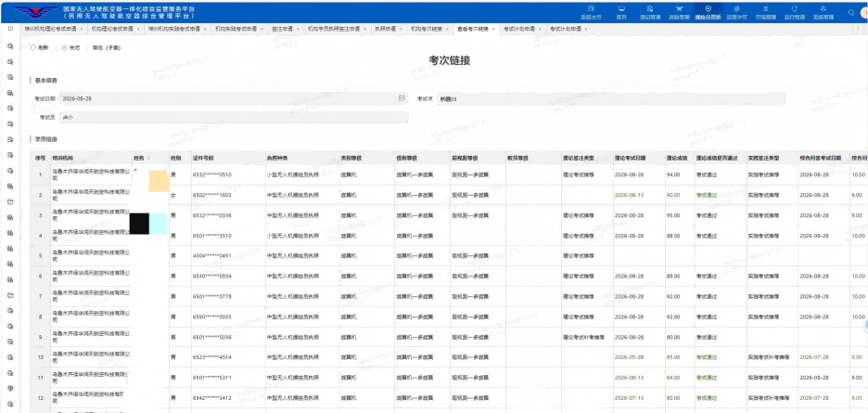Click ID cell 6532******0510
Screen dimensions: 868x413
pos(211,174)
